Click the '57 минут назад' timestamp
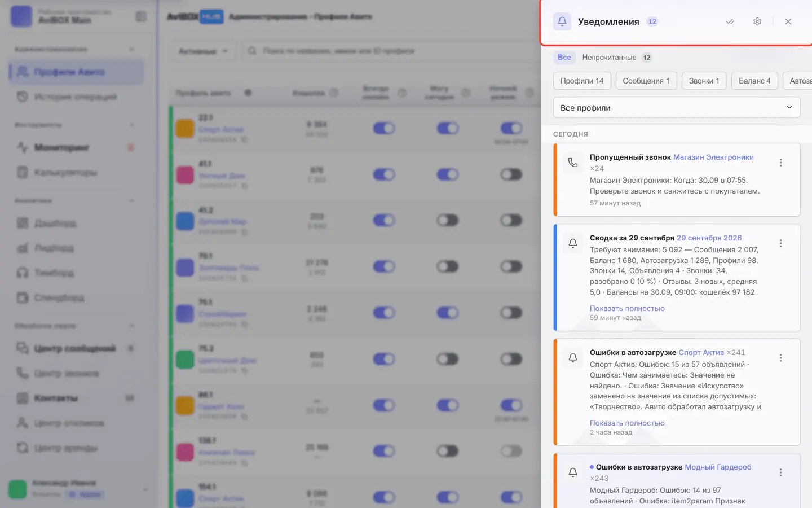812x508 pixels. pyautogui.click(x=615, y=203)
